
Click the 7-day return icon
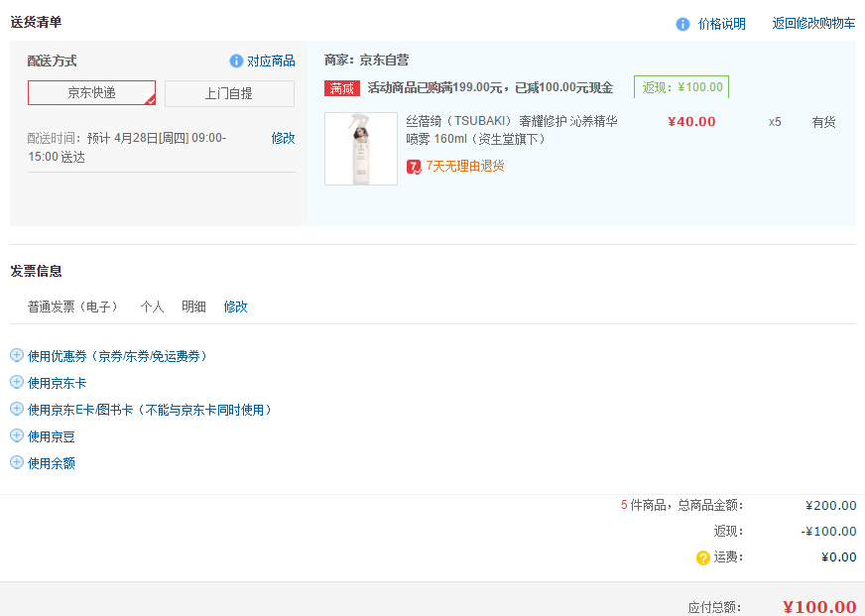(414, 167)
